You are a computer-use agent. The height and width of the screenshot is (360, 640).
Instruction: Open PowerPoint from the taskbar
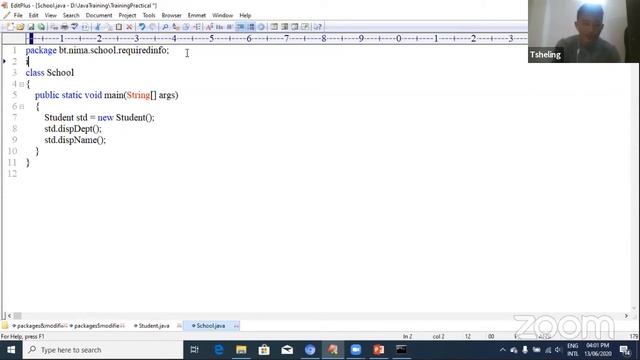tap(378, 350)
